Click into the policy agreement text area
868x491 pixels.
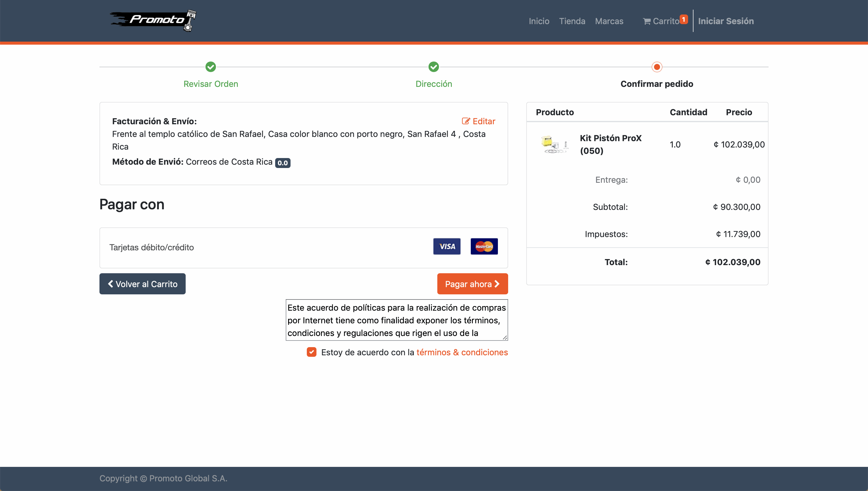(x=397, y=320)
